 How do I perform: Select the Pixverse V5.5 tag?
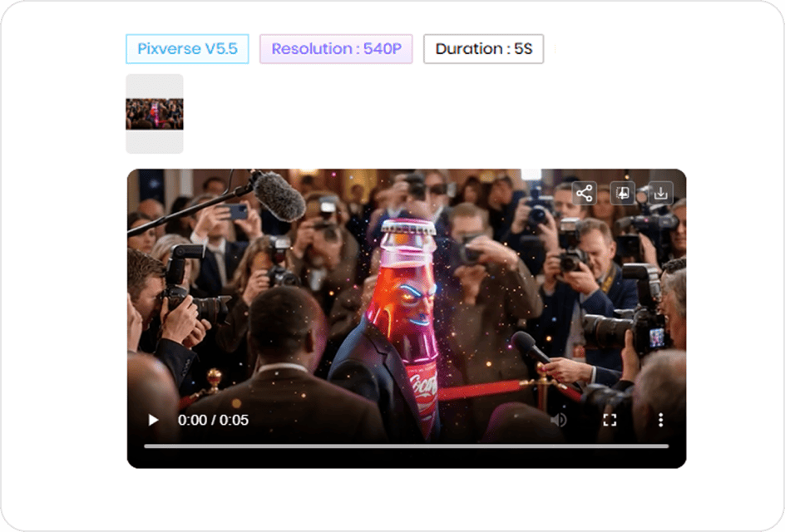pos(187,49)
